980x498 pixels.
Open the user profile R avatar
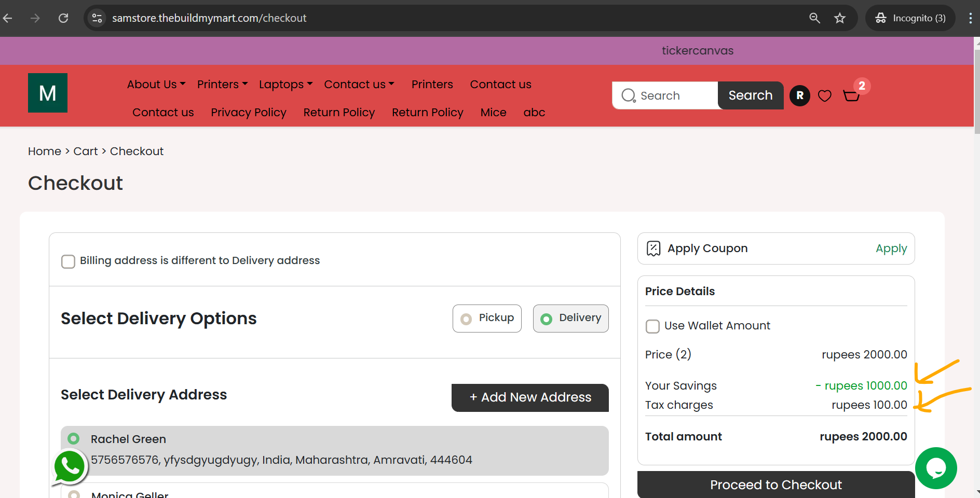point(800,95)
